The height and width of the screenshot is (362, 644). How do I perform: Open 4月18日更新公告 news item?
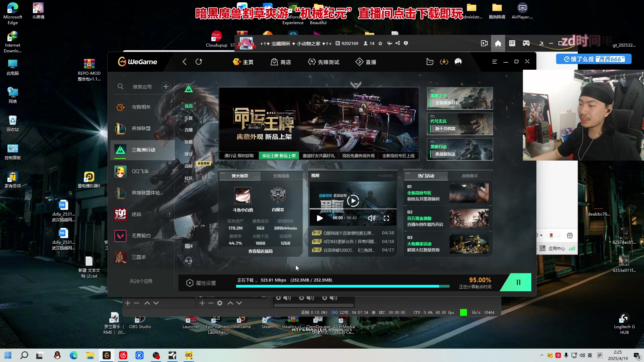coord(353,241)
